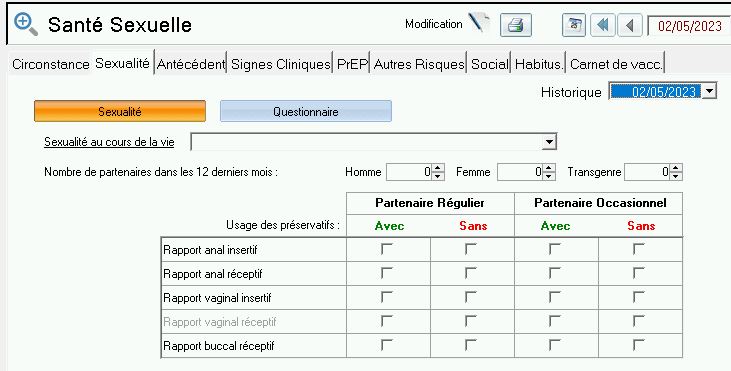Go to previous record with single-left arrow
731x371 pixels.
(x=630, y=25)
